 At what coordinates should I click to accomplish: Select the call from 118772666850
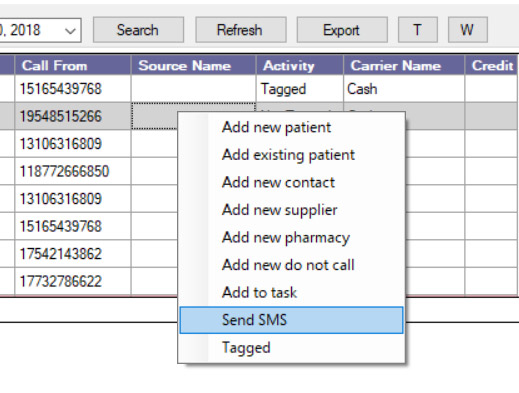pyautogui.click(x=64, y=171)
